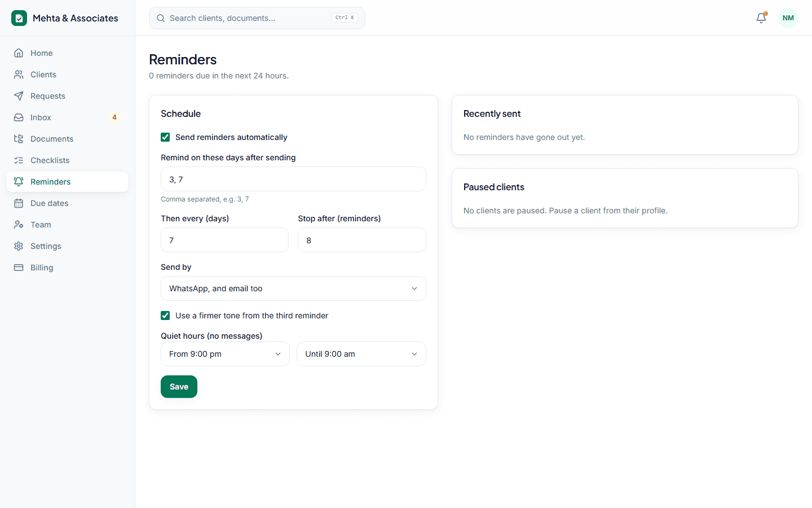Click the Mehta & Associates firm name

[76, 18]
